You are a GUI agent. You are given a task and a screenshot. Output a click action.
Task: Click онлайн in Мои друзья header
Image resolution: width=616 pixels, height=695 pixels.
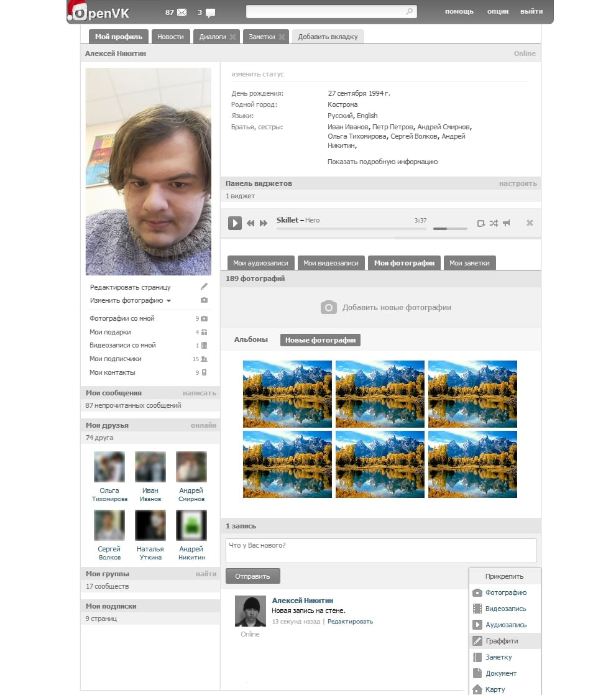tap(203, 425)
